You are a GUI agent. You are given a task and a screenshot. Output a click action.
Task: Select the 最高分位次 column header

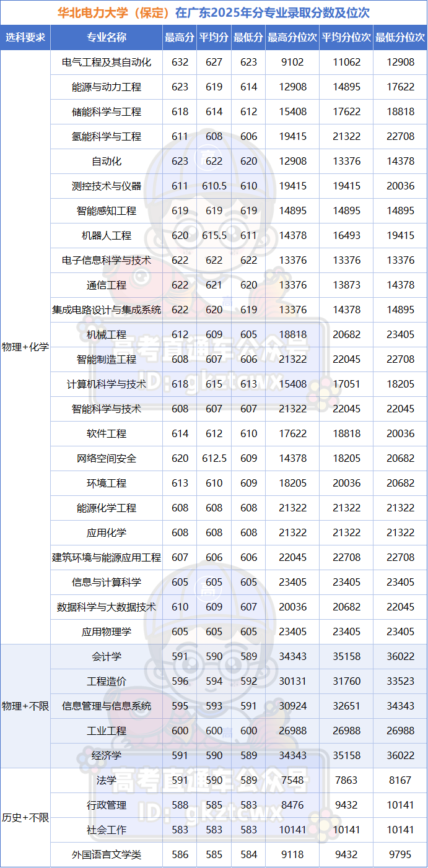[292, 37]
